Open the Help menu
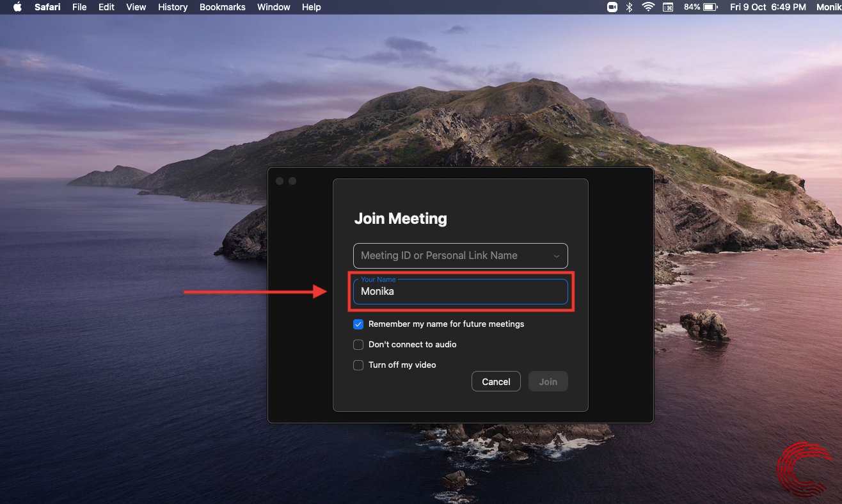Viewport: 842px width, 504px height. click(311, 7)
